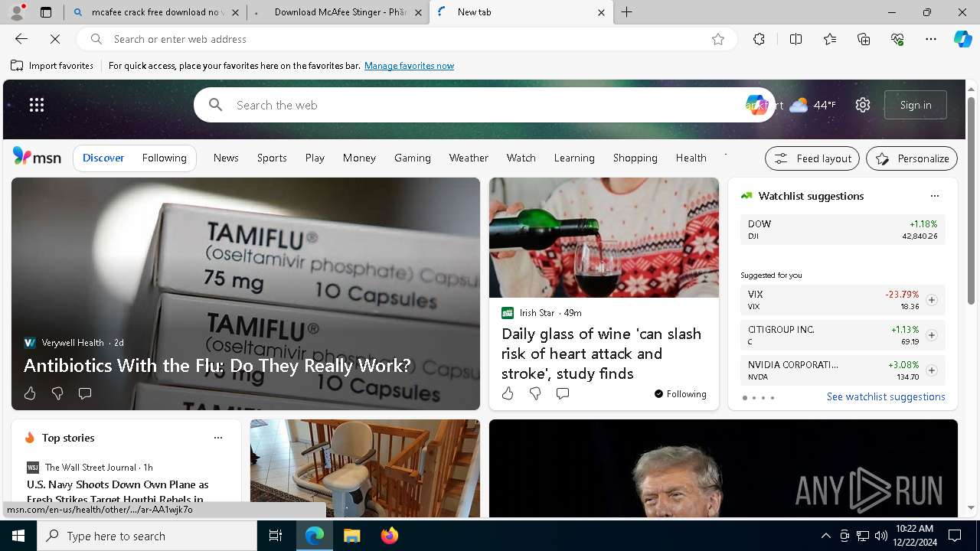Open Task View in taskbar
This screenshot has height=551, width=980.
pos(276,536)
